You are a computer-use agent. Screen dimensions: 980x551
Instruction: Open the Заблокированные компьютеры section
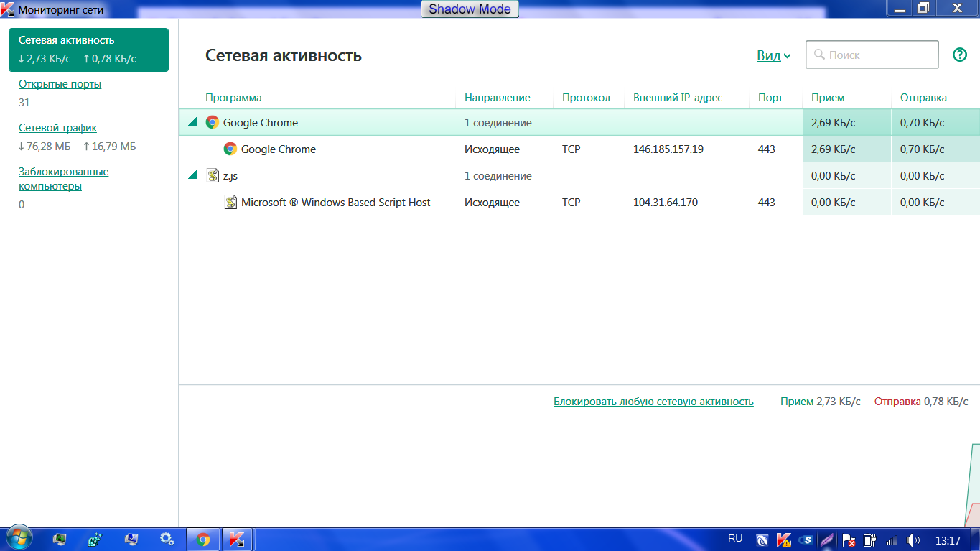point(64,179)
